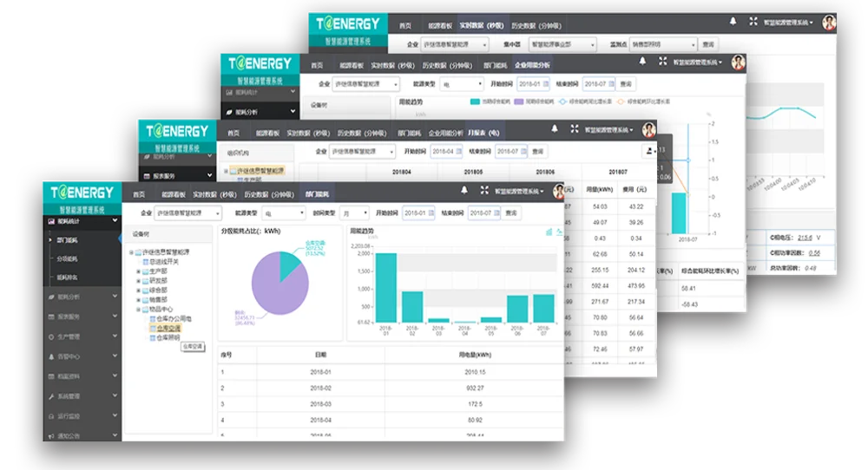The image size is (868, 470).
Task: Click the 查询 button in the rearmost 实时数据 window
Action: click(x=708, y=44)
